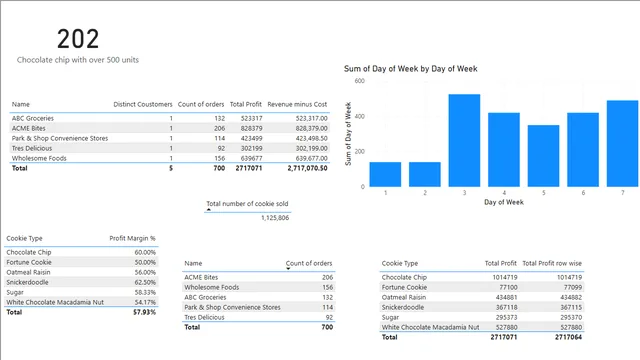
Task: Click the total revenue 2,717,070.50
Action: click(307, 168)
